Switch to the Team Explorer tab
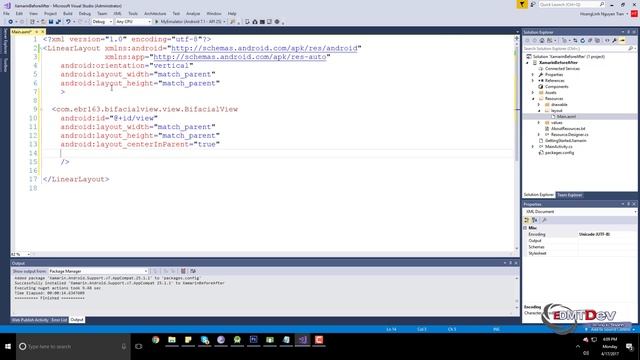 pos(570,195)
